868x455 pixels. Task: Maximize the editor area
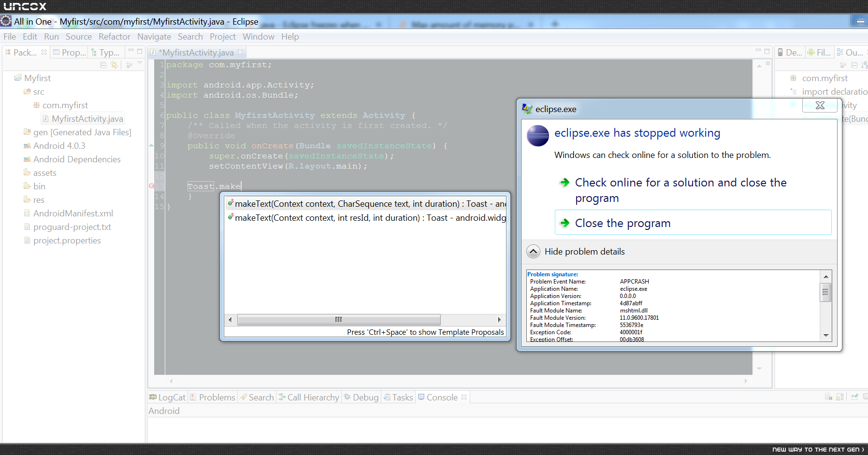pos(767,51)
